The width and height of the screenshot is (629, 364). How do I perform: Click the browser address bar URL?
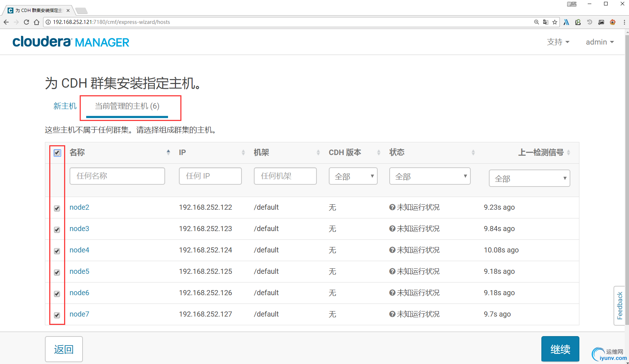[112, 22]
